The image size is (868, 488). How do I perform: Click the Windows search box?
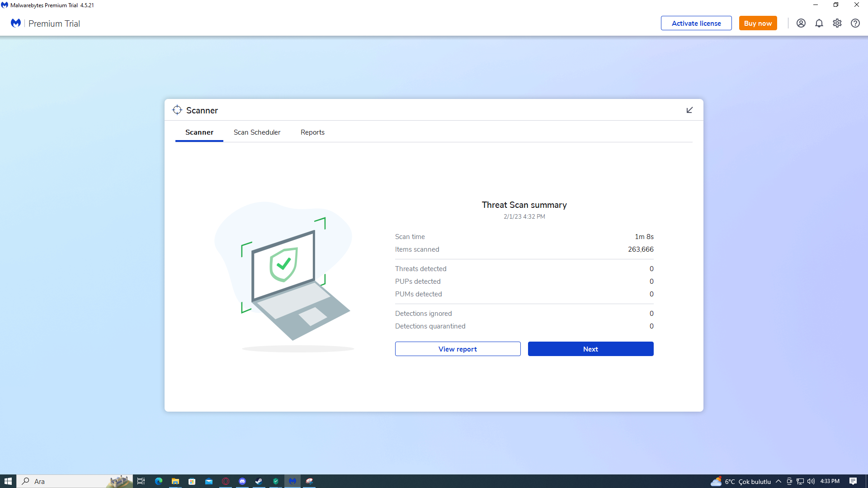pyautogui.click(x=68, y=481)
